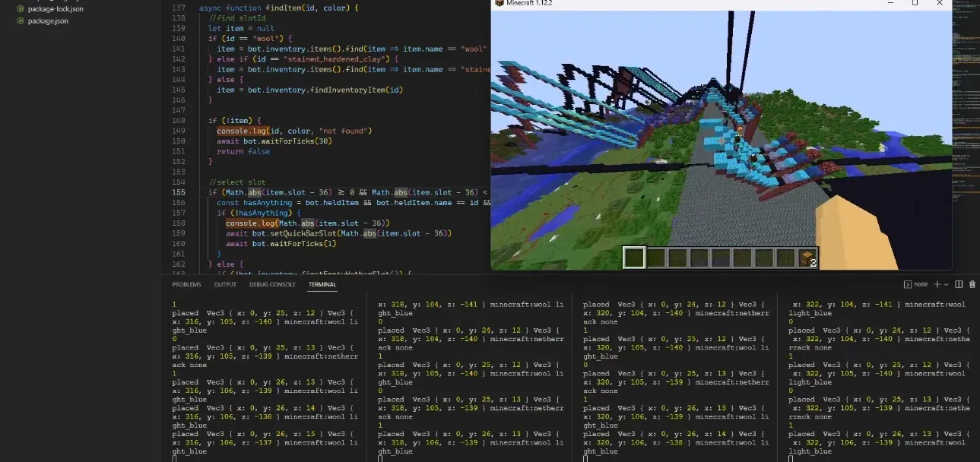Switch to the PROBLEMS panel tab
Screen dimensions: 980x462
coord(186,284)
